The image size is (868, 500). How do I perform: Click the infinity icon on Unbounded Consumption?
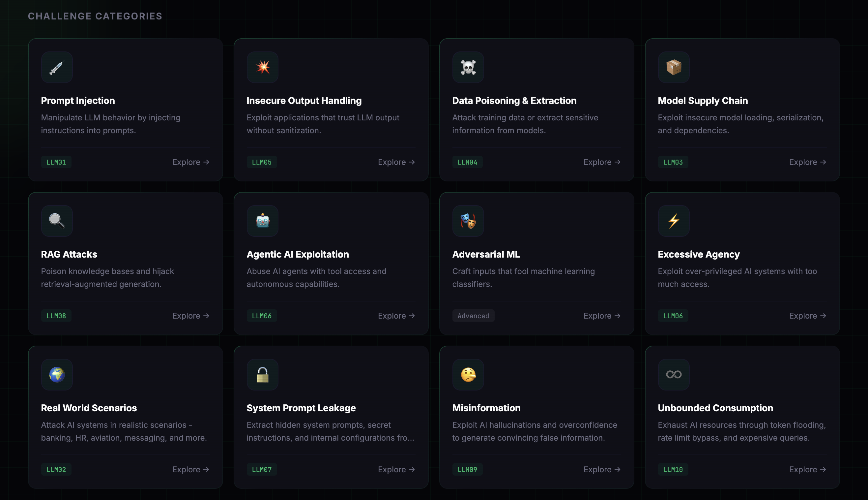[x=674, y=375]
